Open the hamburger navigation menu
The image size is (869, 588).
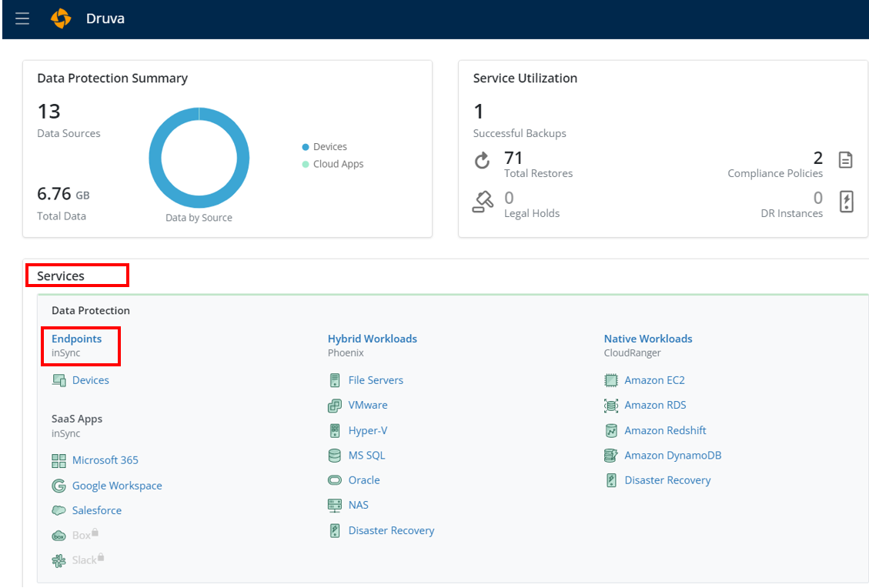tap(22, 18)
